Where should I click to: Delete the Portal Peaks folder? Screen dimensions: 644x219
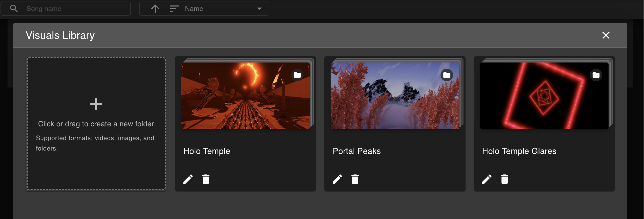355,179
